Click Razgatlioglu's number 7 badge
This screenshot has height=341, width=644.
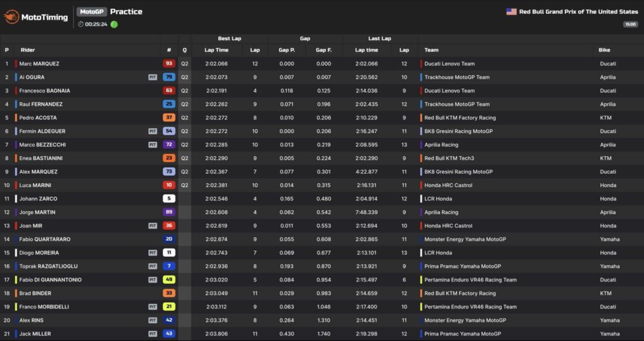point(169,266)
